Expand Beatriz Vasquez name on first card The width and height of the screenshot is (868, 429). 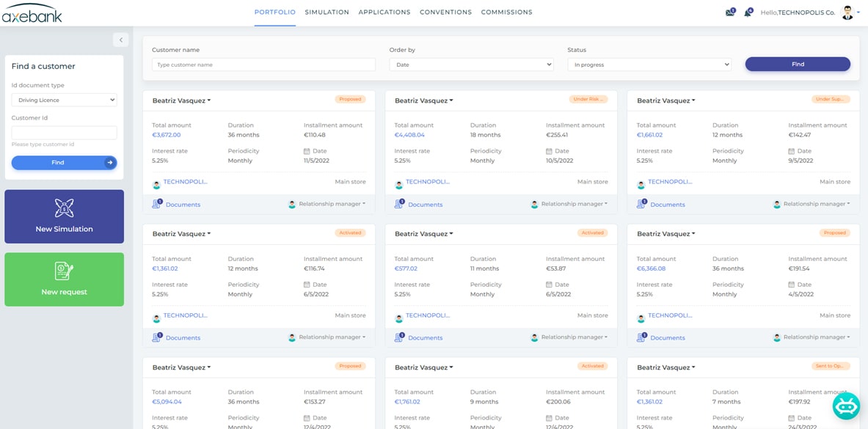coord(181,100)
